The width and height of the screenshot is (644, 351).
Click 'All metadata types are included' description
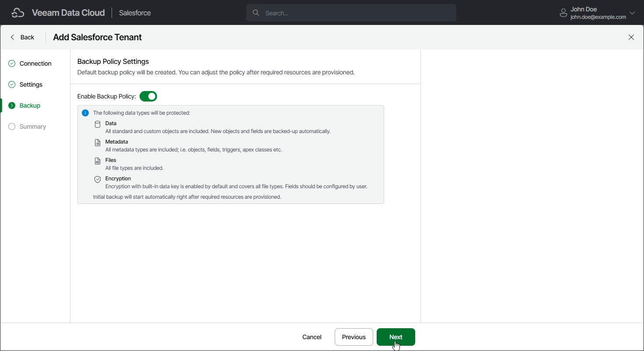point(194,150)
